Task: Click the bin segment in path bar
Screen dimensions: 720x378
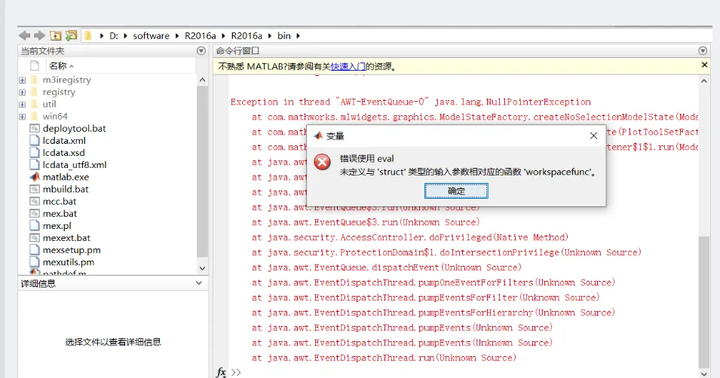Action: tap(284, 36)
